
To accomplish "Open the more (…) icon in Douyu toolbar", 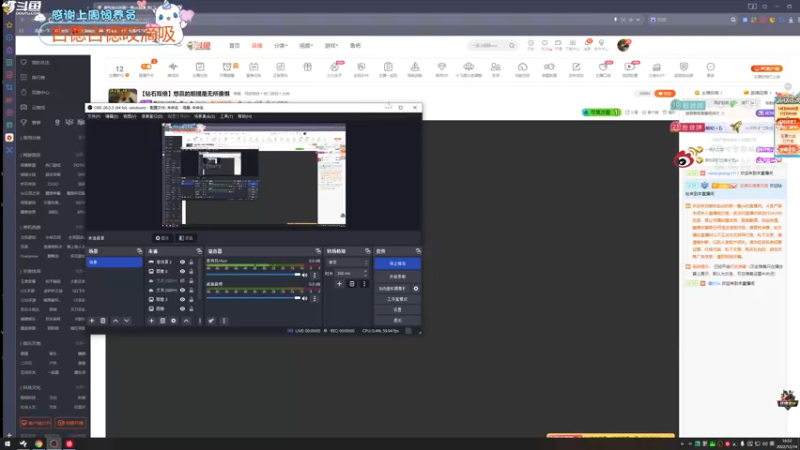I will [710, 67].
